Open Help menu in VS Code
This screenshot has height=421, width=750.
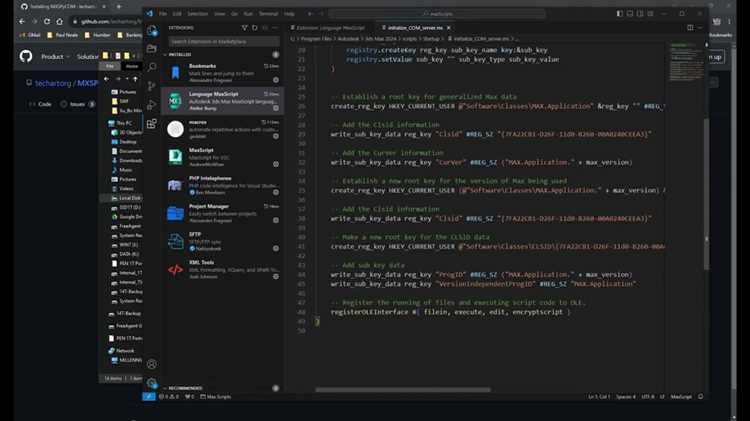tap(289, 14)
